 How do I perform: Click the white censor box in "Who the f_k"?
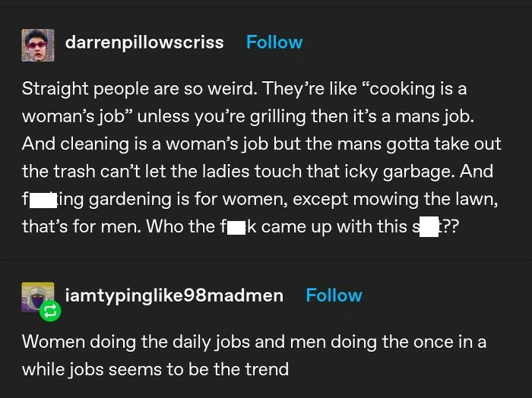(236, 227)
